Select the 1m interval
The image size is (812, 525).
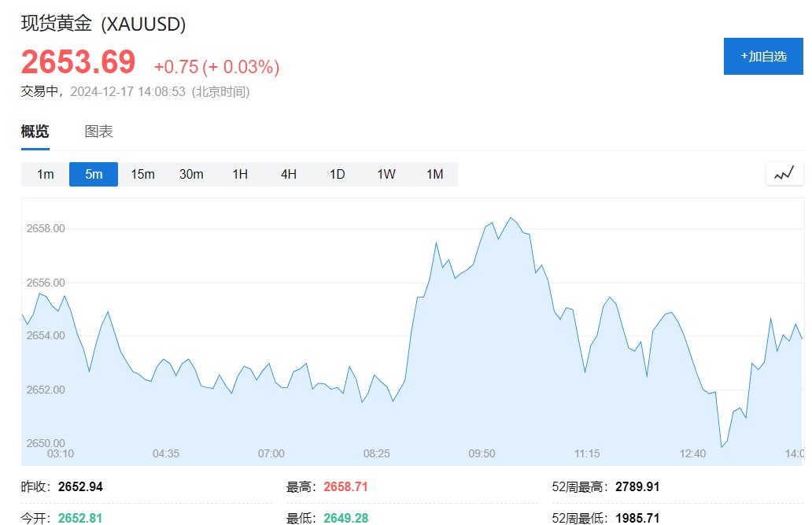pos(45,174)
